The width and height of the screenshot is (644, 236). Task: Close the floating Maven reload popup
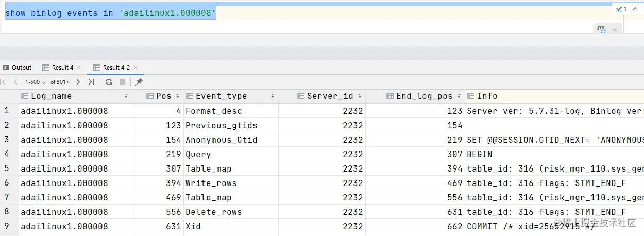pos(614,30)
